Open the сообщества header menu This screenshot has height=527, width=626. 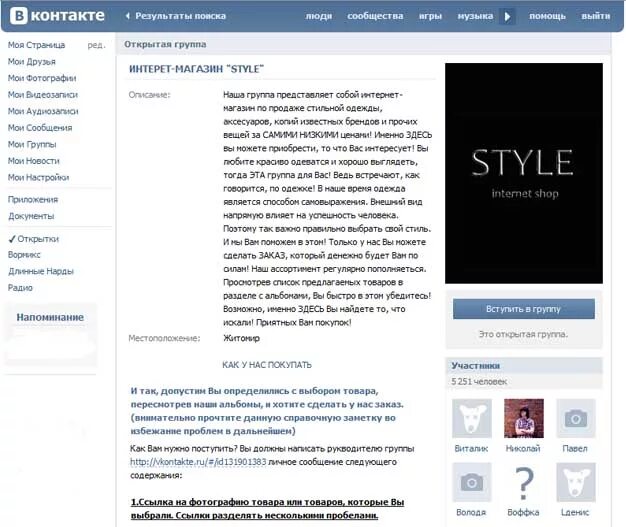[375, 16]
